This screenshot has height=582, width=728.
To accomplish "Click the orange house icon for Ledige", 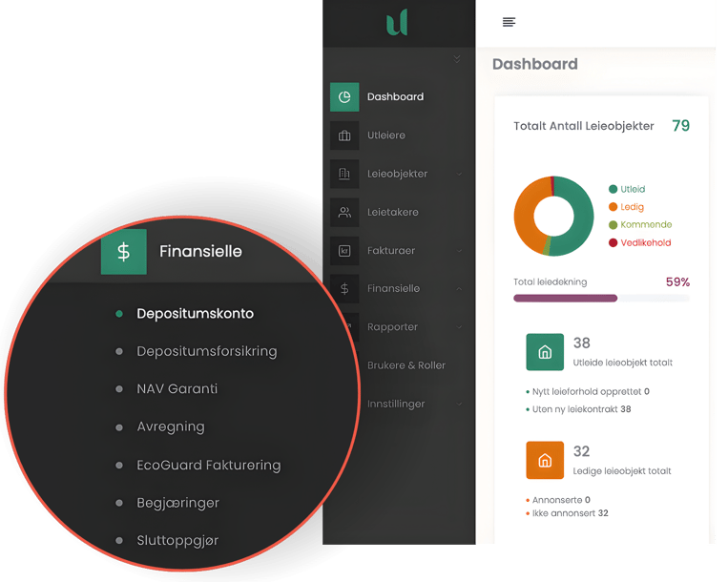I will point(545,460).
